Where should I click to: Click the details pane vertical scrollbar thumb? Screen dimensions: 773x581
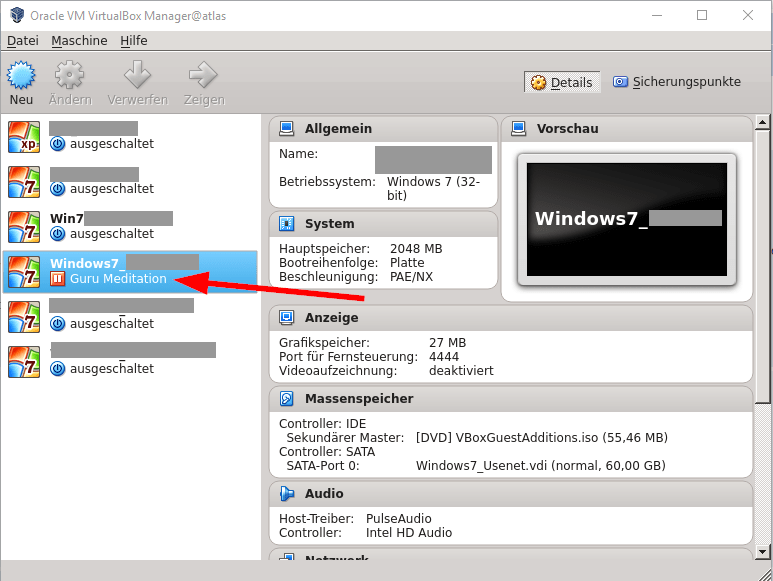(x=762, y=267)
